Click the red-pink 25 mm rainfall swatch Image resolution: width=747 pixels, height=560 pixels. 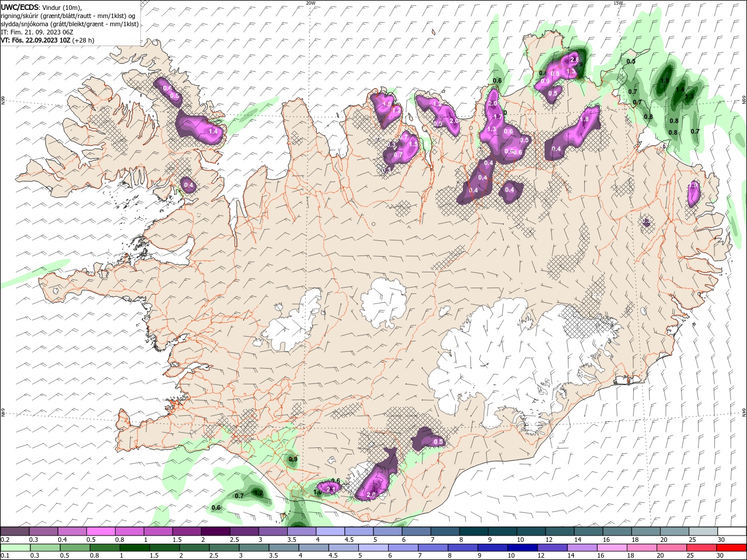pyautogui.click(x=700, y=548)
